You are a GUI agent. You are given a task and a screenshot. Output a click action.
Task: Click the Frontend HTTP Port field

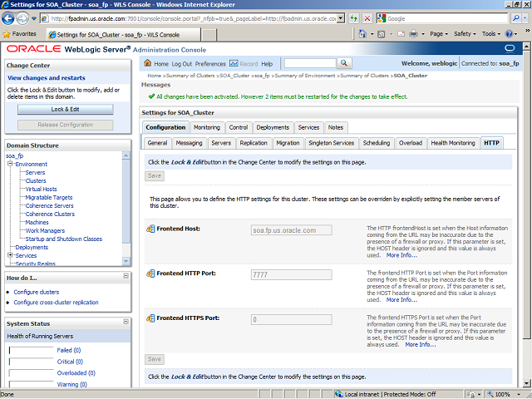[291, 274]
